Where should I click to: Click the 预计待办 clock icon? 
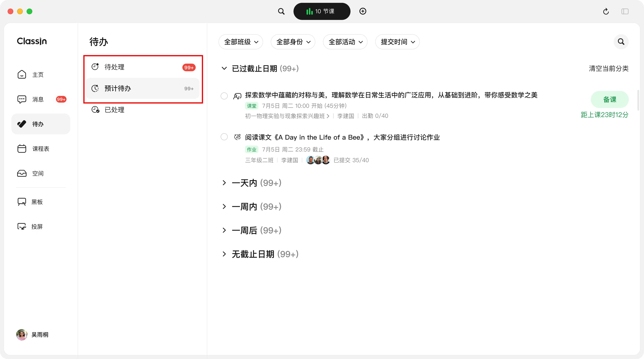coord(95,88)
